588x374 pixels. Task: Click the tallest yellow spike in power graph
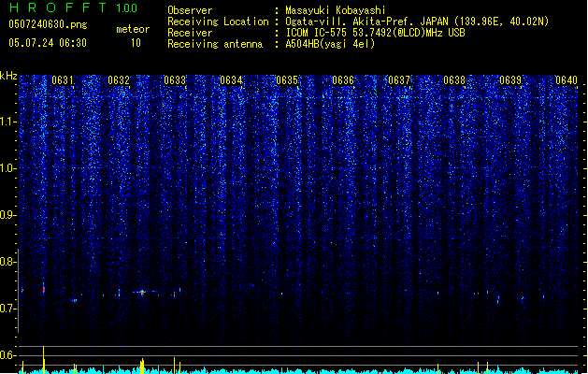pos(44,360)
